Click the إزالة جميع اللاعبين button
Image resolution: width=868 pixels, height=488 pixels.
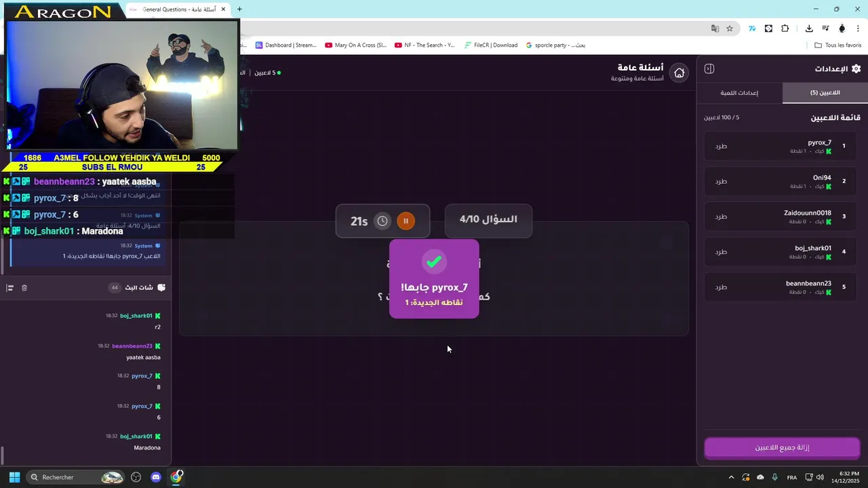[782, 447]
